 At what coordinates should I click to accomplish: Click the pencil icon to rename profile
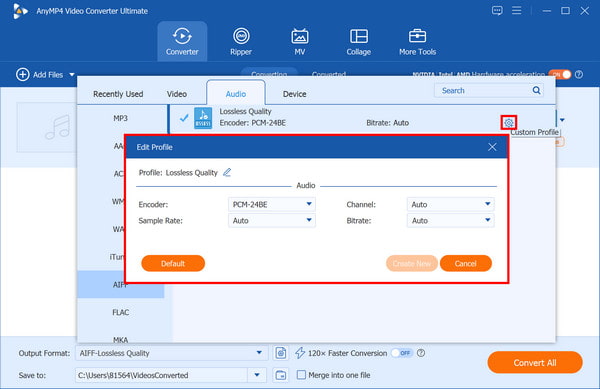pyautogui.click(x=227, y=173)
